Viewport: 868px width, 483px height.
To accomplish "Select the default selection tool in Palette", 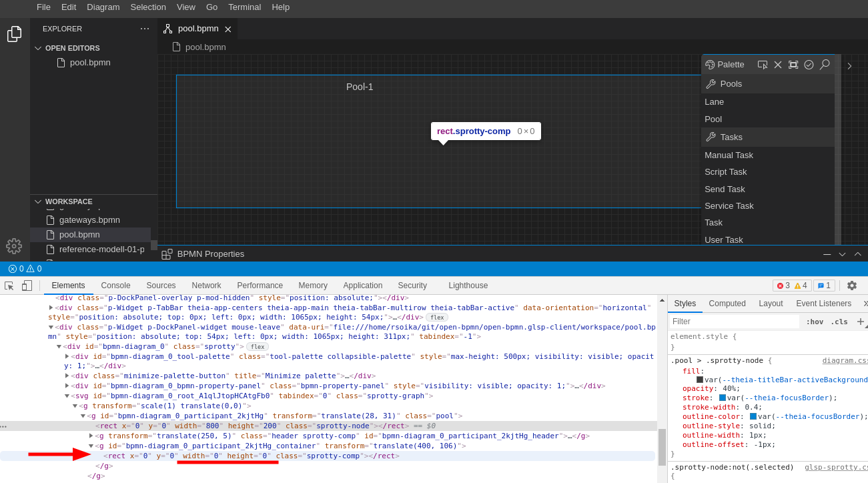I will pyautogui.click(x=763, y=65).
